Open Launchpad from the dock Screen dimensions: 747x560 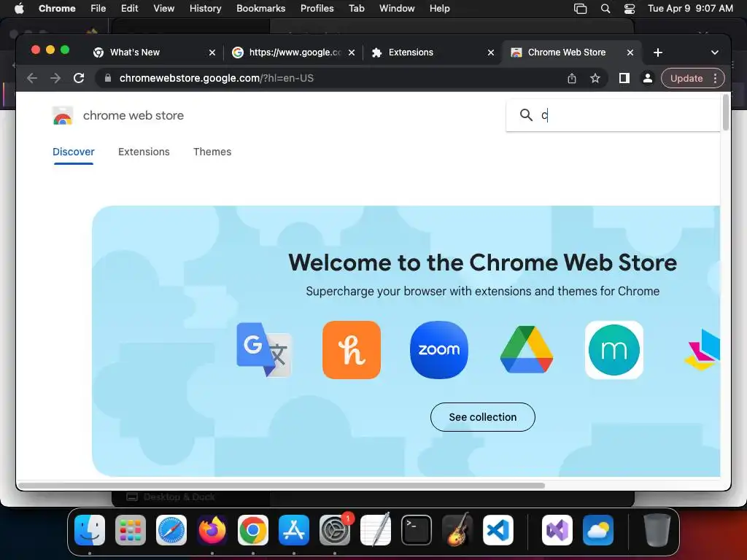tap(131, 530)
